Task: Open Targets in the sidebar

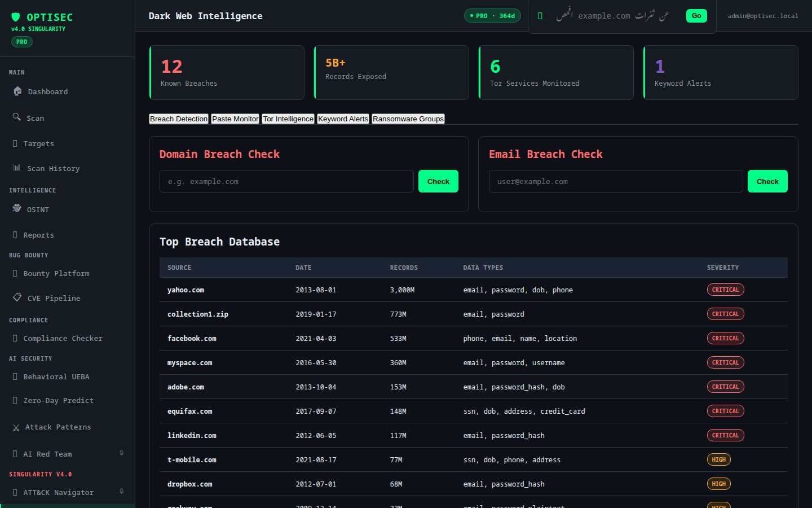Action: tap(68, 143)
